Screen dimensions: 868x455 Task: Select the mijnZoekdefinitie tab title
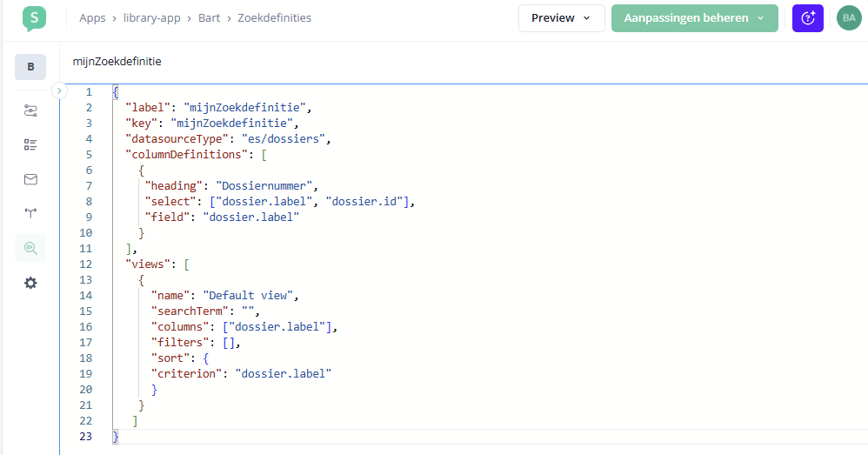(x=117, y=62)
